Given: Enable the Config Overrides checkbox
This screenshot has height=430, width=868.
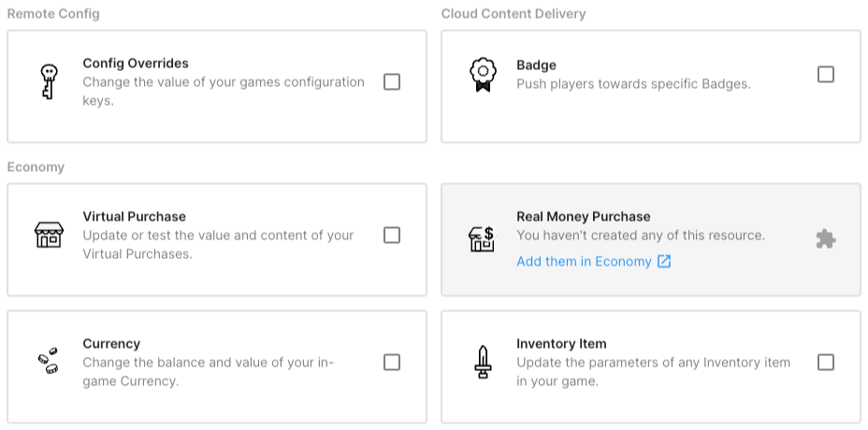Looking at the screenshot, I should point(392,82).
